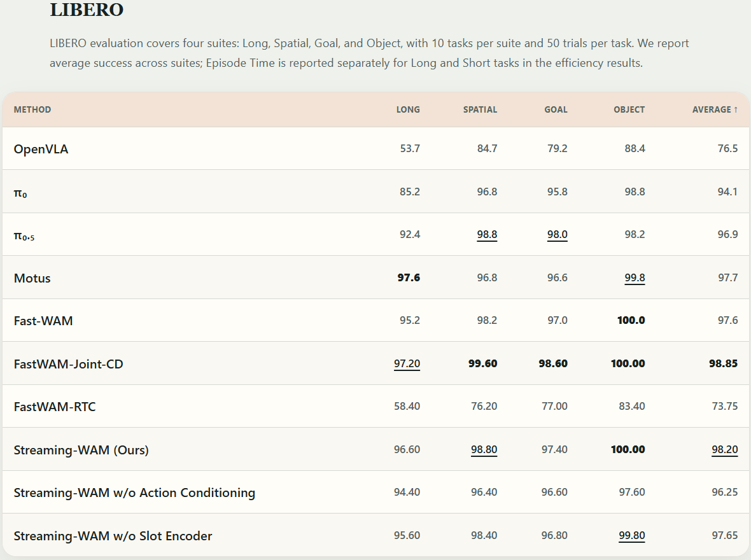751x560 pixels.
Task: Select the FastWAM-RTC method name
Action: 55,407
